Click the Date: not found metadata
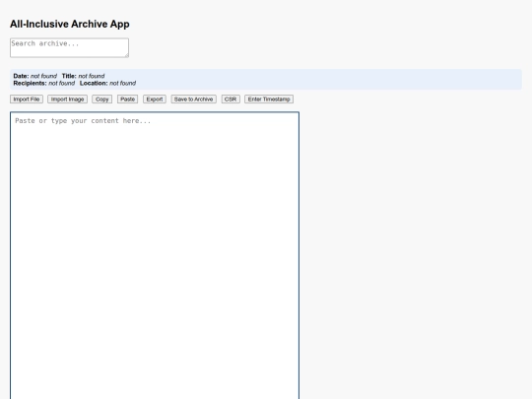This screenshot has height=399, width=532. (x=34, y=76)
